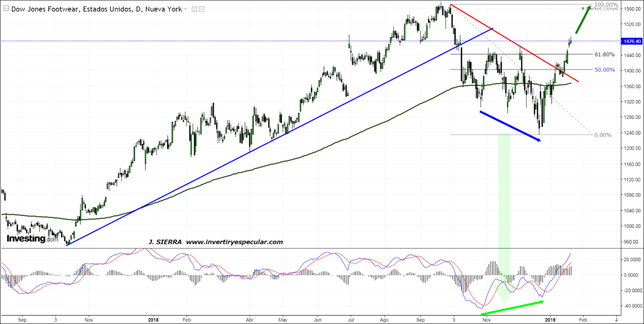Viewport: 644px width, 324px height.
Task: Click the 50.00% Fibonacci level label
Action: coord(604,70)
